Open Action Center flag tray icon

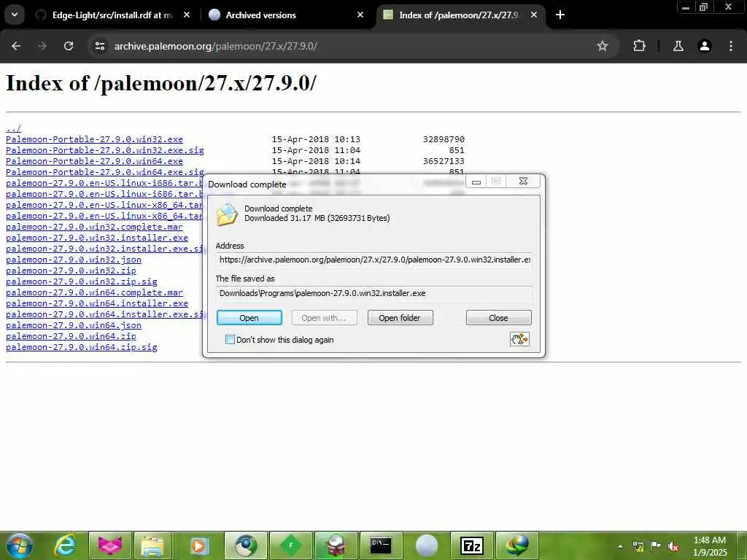[x=656, y=546]
